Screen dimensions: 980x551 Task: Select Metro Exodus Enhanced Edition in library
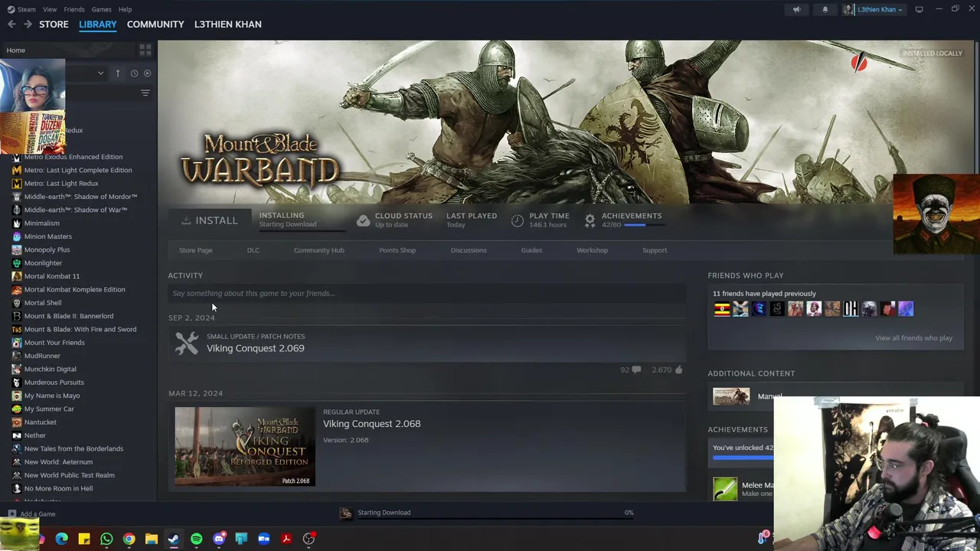coord(73,157)
